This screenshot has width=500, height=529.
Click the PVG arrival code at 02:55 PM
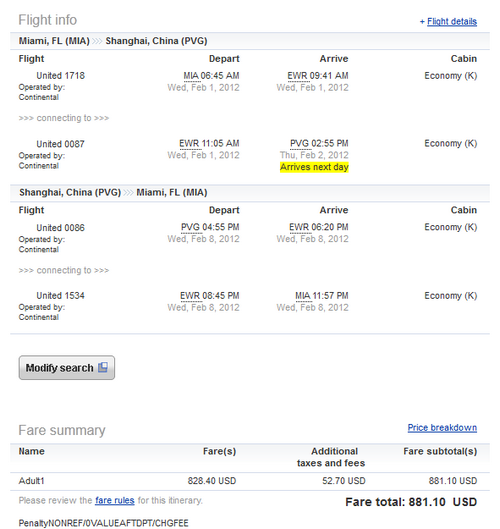pyautogui.click(x=299, y=144)
